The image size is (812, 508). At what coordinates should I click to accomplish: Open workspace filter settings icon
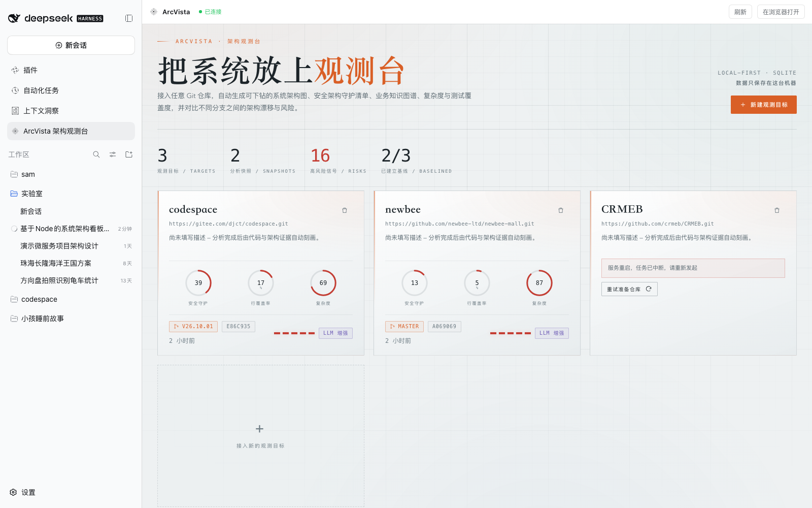113,154
